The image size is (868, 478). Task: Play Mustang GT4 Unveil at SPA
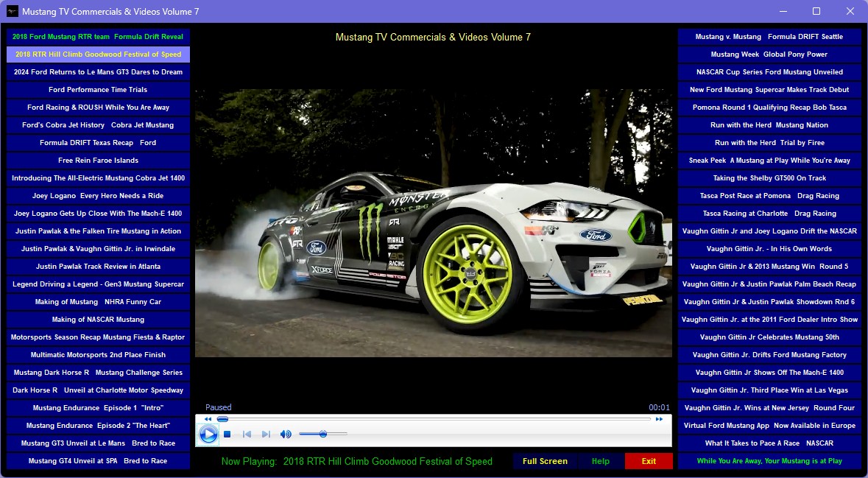coord(98,461)
